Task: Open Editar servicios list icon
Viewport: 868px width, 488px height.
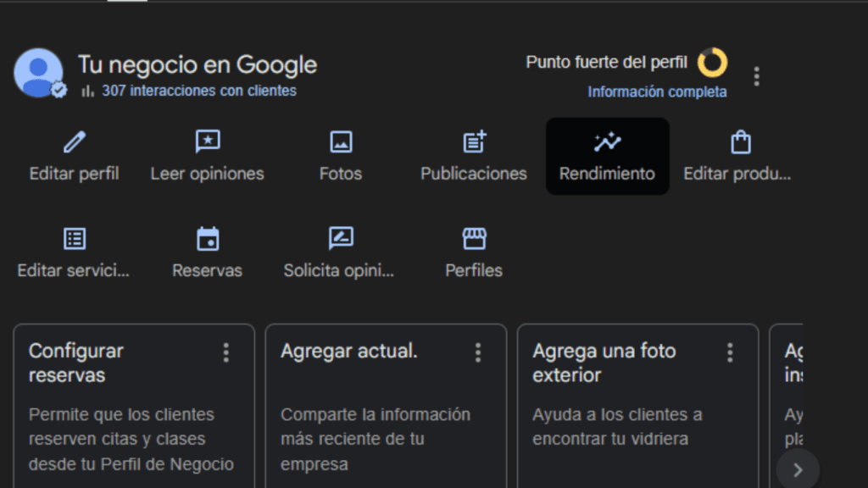Action: [75, 239]
